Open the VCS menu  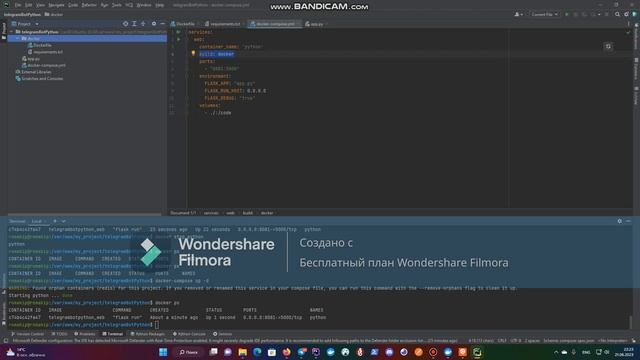coord(129,5)
